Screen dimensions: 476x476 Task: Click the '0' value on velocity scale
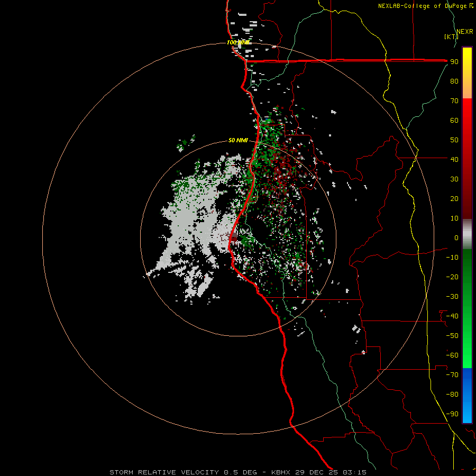pyautogui.click(x=456, y=238)
